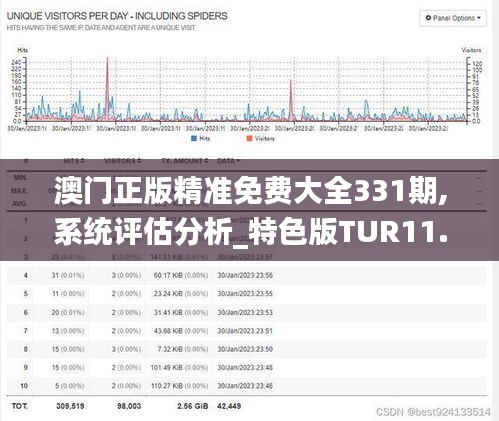
Task: Sort table by TX. AMOUNT column header
Action: click(x=185, y=161)
